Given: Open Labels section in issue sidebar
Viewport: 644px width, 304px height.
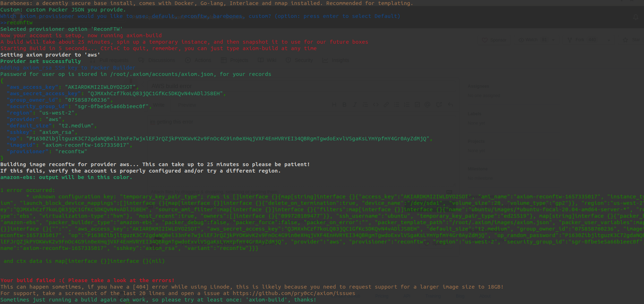Looking at the screenshot, I should coord(474,114).
